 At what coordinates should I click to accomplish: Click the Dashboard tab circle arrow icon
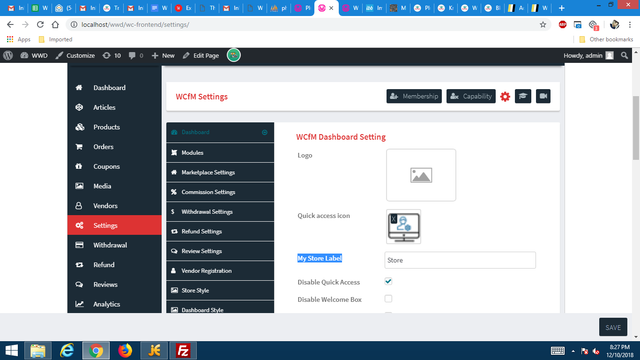[x=264, y=132]
